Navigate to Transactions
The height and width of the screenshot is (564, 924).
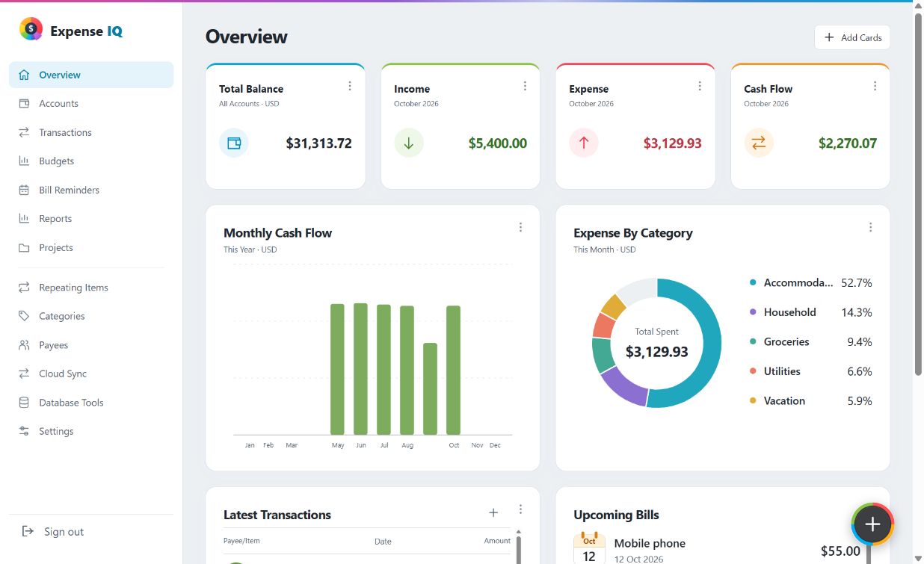click(91, 132)
